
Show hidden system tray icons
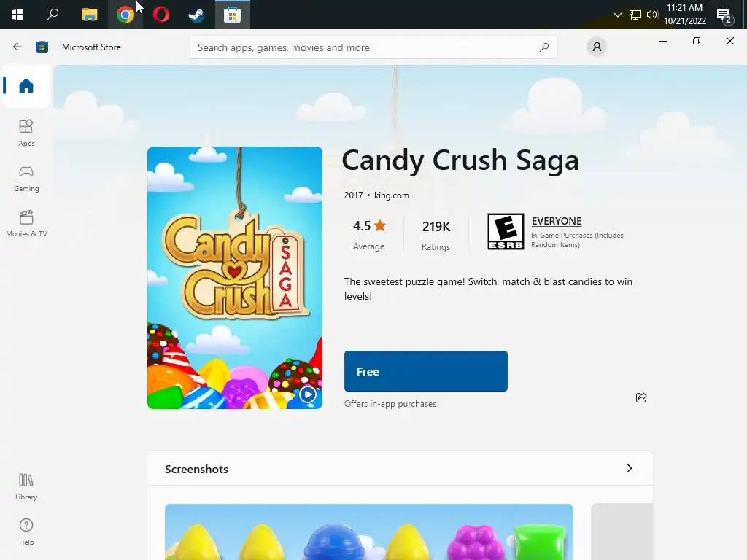click(x=617, y=15)
